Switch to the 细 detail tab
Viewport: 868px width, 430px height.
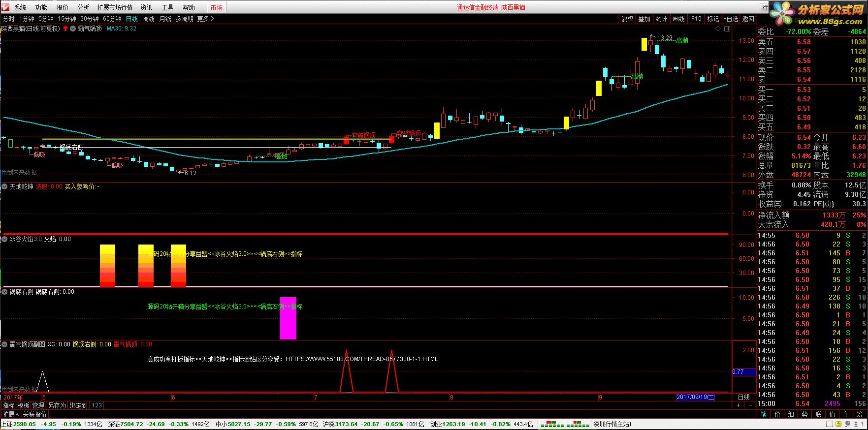click(x=791, y=414)
